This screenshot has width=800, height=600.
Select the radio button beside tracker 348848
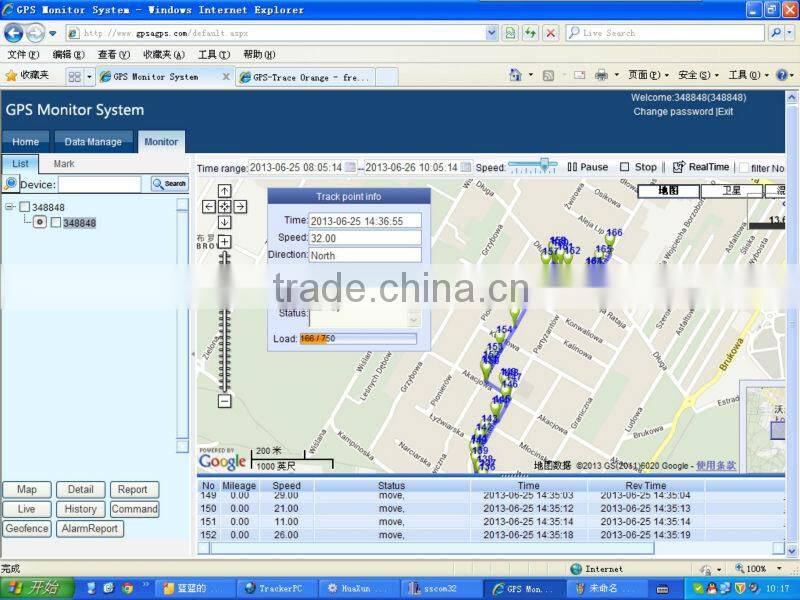pyautogui.click(x=40, y=222)
